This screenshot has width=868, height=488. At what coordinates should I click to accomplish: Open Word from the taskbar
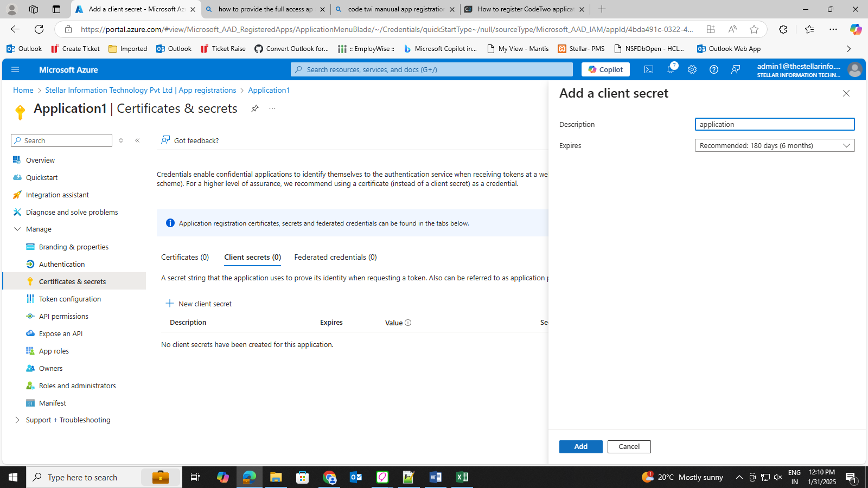[435, 477]
